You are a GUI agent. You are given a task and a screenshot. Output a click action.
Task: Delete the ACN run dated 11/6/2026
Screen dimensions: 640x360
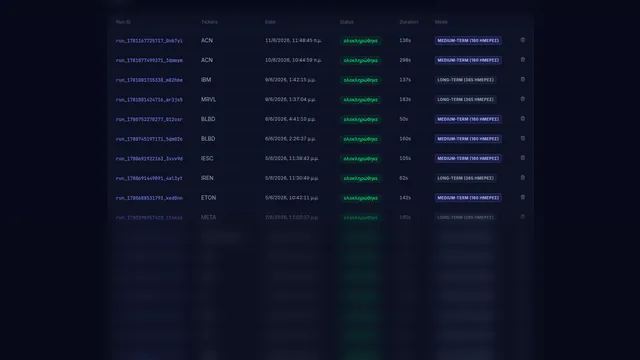[522, 40]
